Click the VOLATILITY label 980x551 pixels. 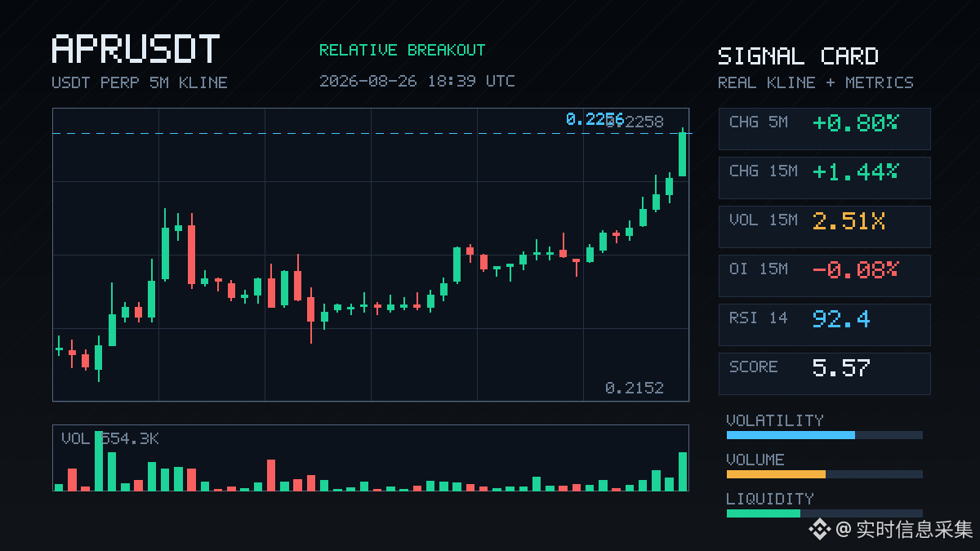(775, 420)
